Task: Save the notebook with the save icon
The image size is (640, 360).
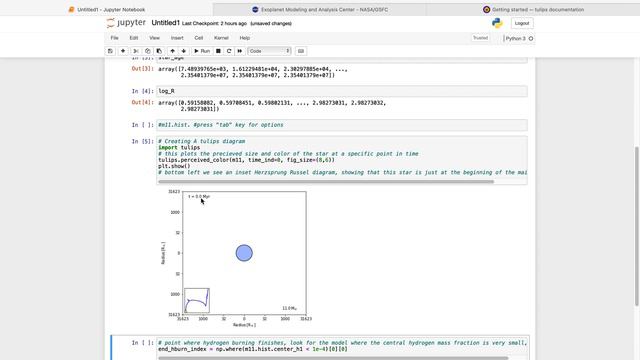Action: coord(110,51)
